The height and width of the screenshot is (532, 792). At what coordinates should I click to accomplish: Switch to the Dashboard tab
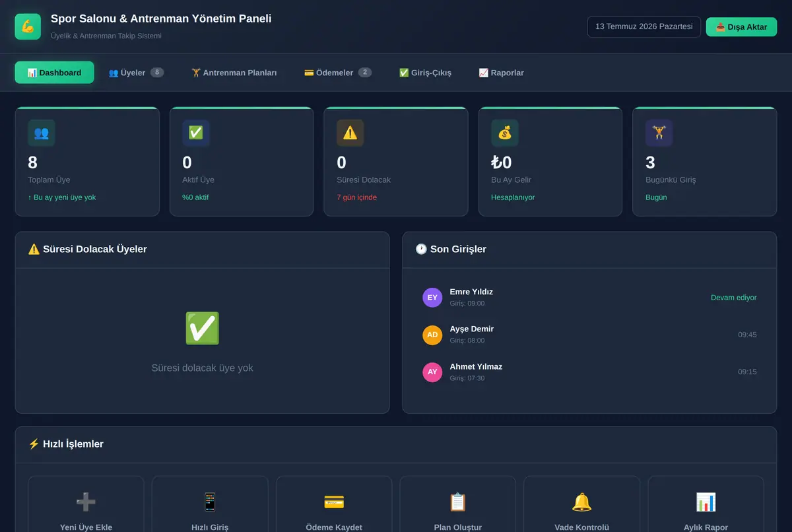(x=54, y=73)
